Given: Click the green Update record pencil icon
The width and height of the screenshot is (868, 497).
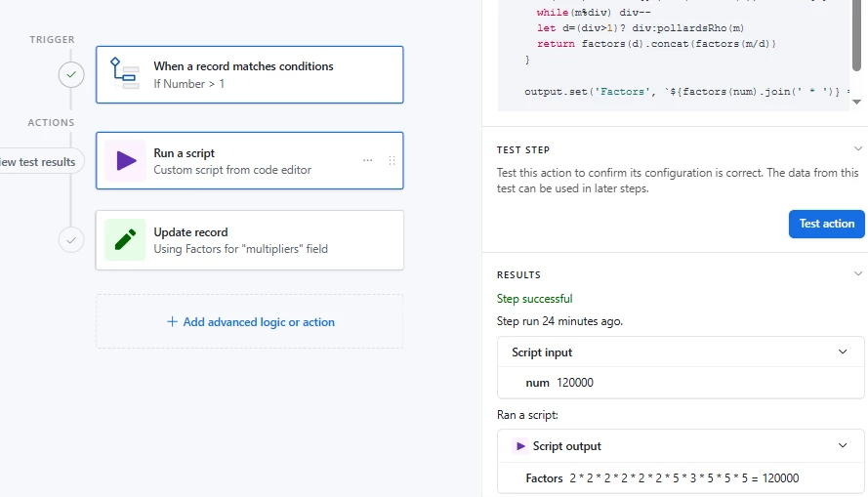Looking at the screenshot, I should coord(125,239).
